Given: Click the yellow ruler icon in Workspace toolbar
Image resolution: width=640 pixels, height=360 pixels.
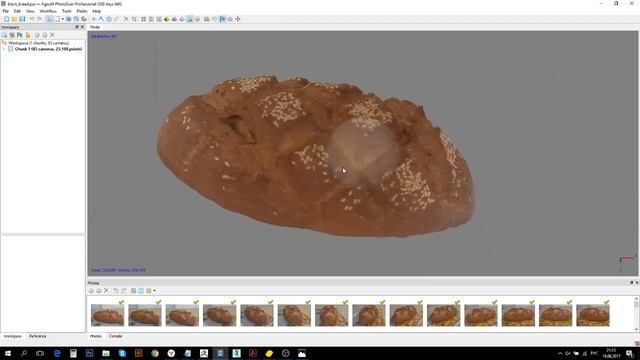Looking at the screenshot, I should (x=28, y=35).
